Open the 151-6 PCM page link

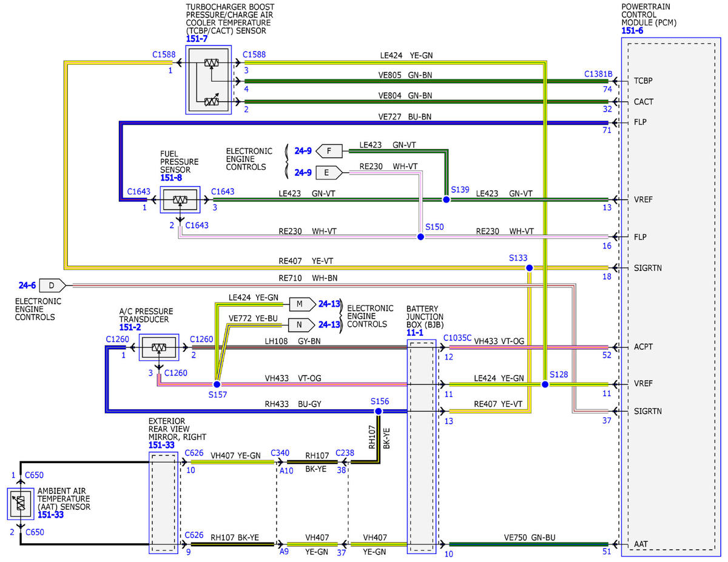pyautogui.click(x=633, y=30)
